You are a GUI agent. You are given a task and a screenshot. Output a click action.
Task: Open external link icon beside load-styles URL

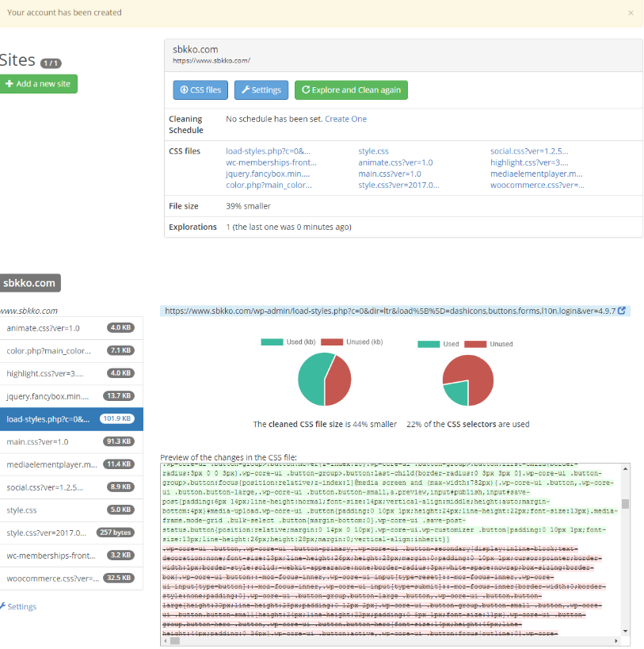[x=622, y=311]
